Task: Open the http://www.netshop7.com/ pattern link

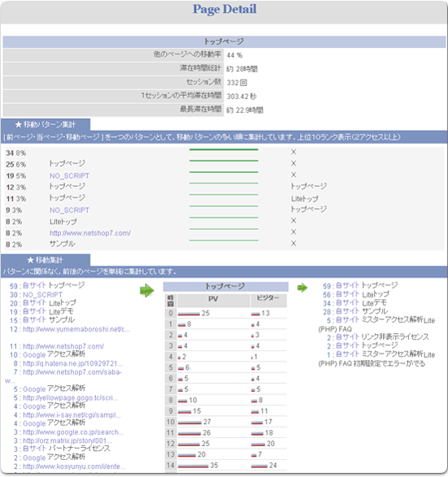Action: [x=90, y=233]
